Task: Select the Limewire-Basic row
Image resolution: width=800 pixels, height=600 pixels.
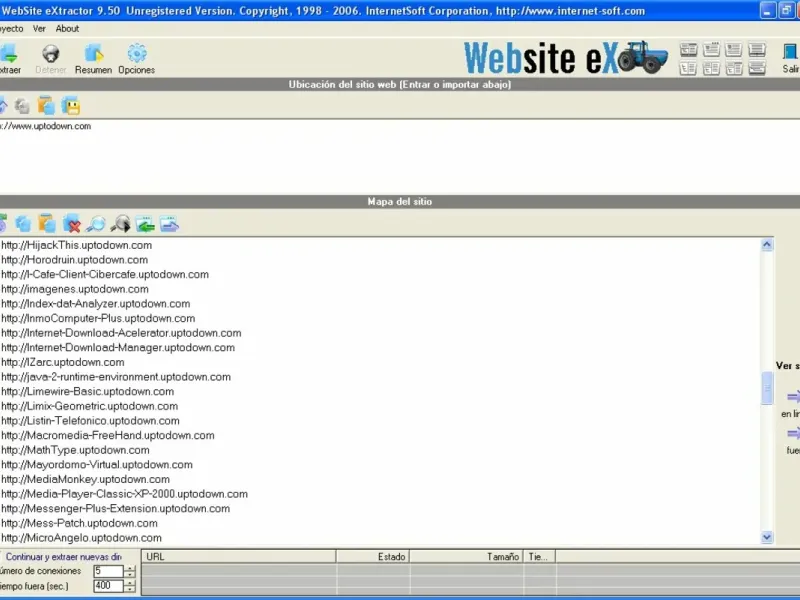Action: tap(88, 391)
